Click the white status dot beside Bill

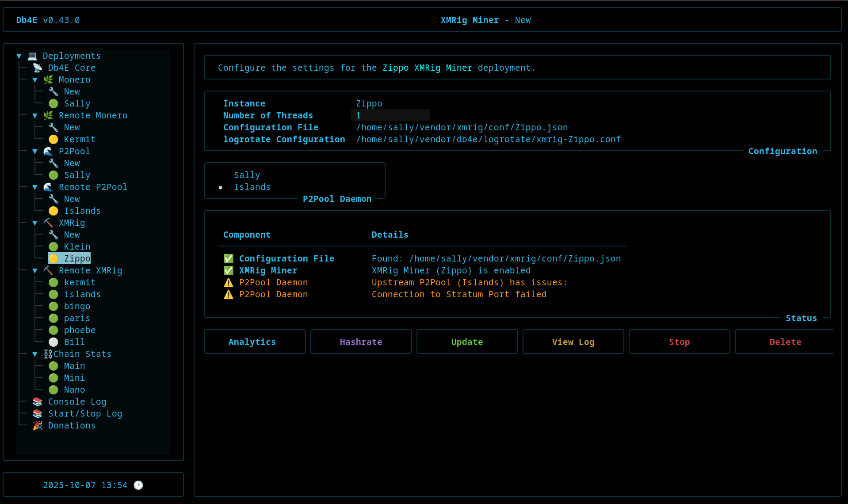click(x=53, y=342)
